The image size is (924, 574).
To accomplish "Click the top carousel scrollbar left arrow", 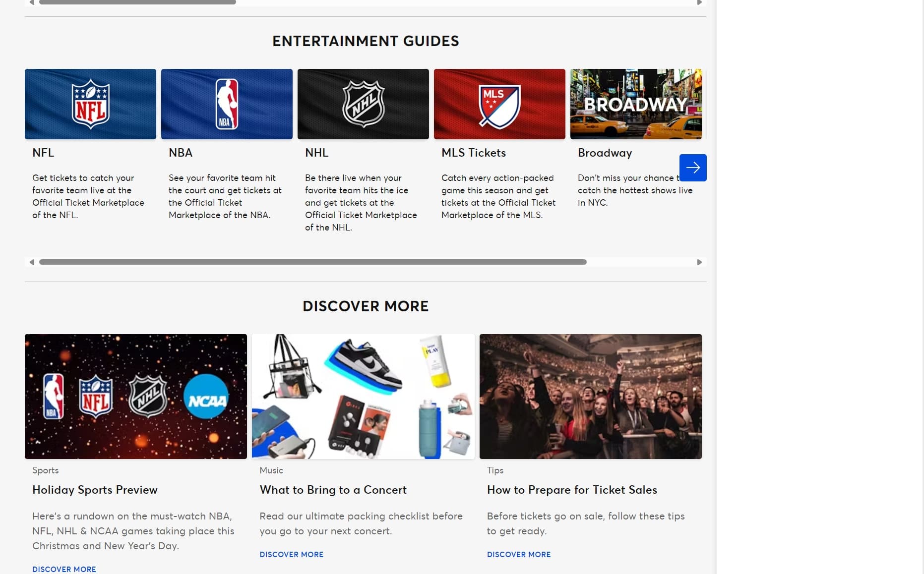I will pyautogui.click(x=32, y=2).
